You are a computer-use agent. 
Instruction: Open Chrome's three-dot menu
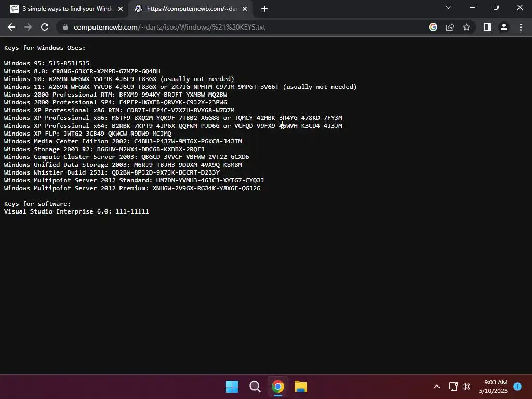(521, 27)
